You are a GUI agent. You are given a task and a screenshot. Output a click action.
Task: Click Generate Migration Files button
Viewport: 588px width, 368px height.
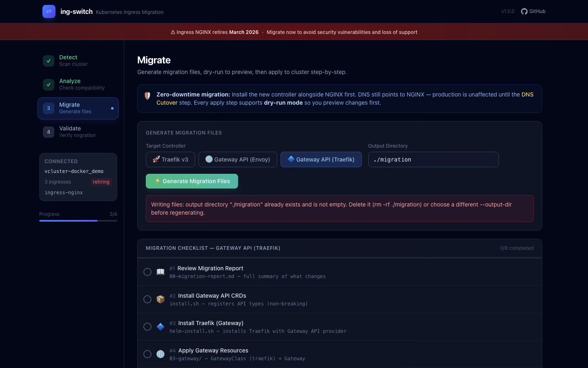coord(192,181)
